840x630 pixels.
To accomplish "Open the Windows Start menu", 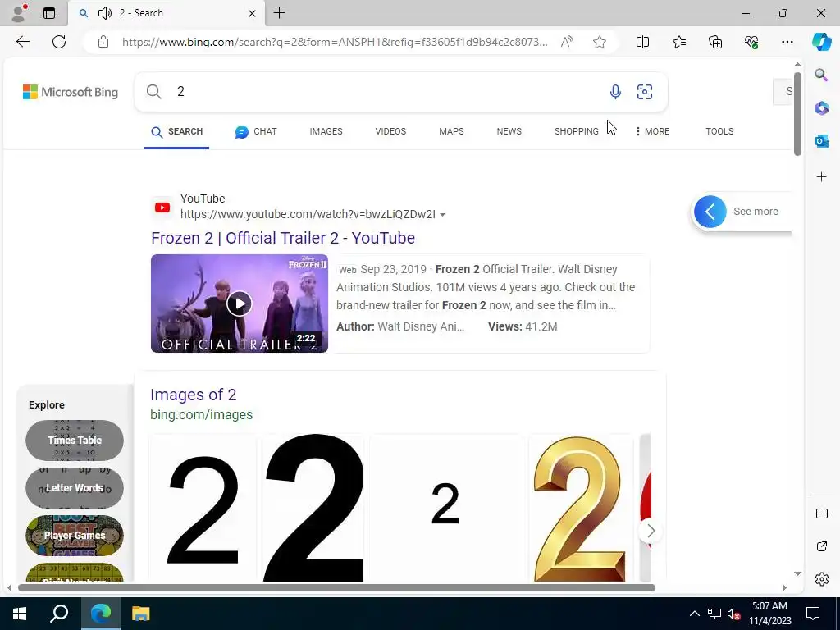I will tap(20, 614).
